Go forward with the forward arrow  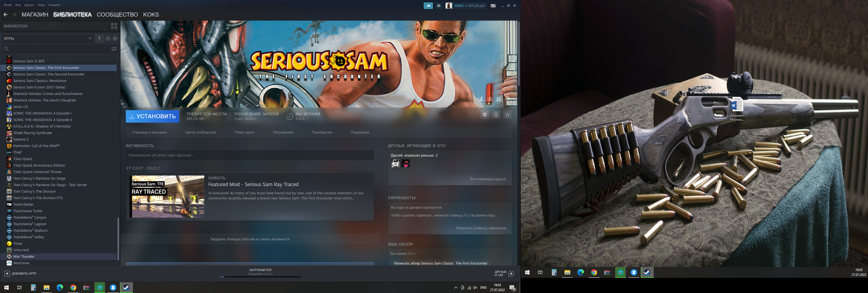pos(14,14)
